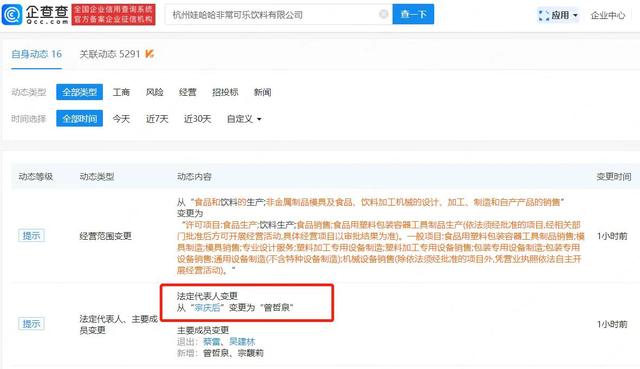The image size is (640, 369).
Task: Switch to the 自身动态 16 tab
Action: pos(36,54)
